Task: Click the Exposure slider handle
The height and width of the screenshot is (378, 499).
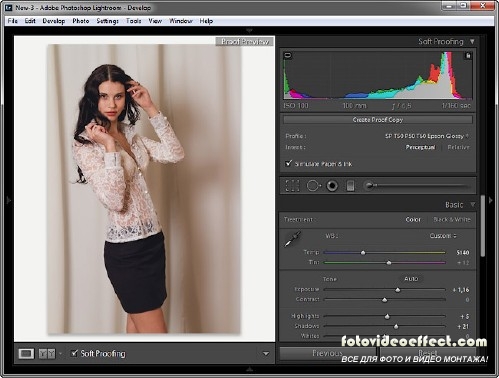Action: [x=398, y=290]
